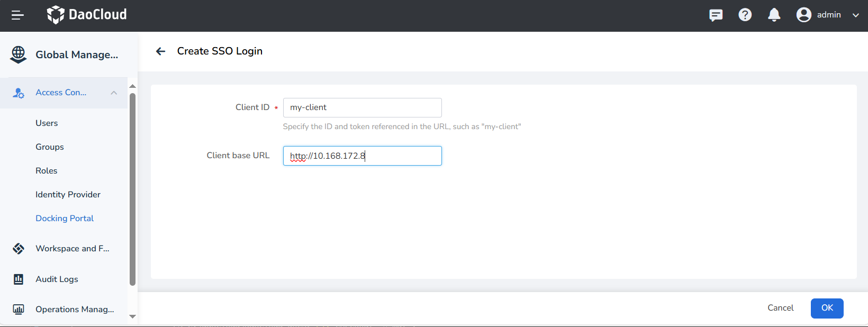Open the notifications bell
This screenshot has width=868, height=327.
click(x=774, y=15)
